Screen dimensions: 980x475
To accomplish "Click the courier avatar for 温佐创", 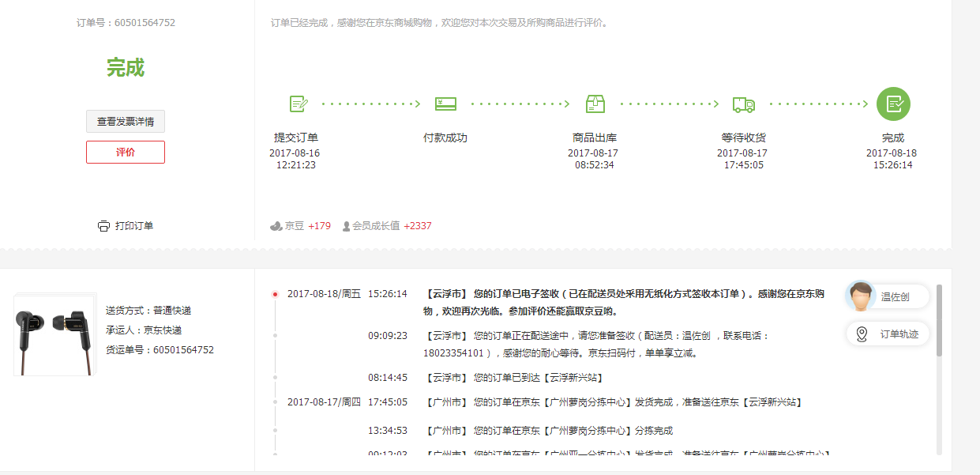I will (861, 296).
